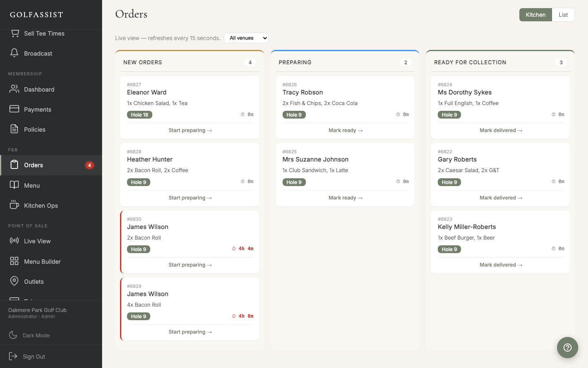This screenshot has height=368, width=588.
Task: Select the Kitchen Ops cup icon
Action: click(14, 205)
